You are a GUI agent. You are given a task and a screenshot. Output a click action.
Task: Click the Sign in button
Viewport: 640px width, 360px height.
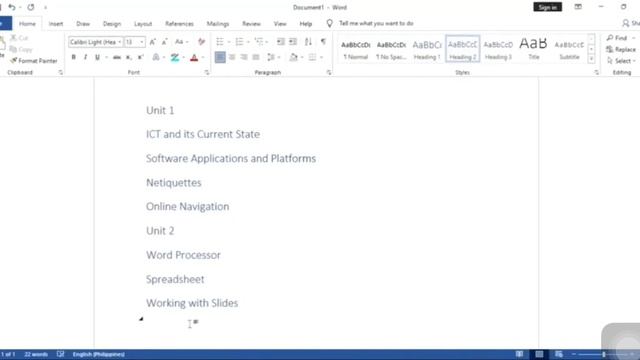click(x=547, y=7)
